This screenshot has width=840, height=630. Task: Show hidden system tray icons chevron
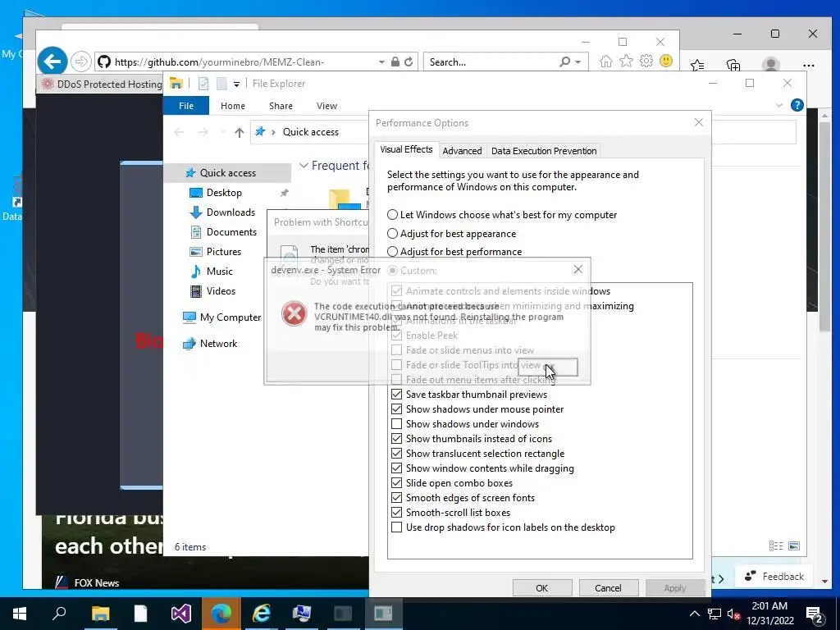[x=694, y=614]
